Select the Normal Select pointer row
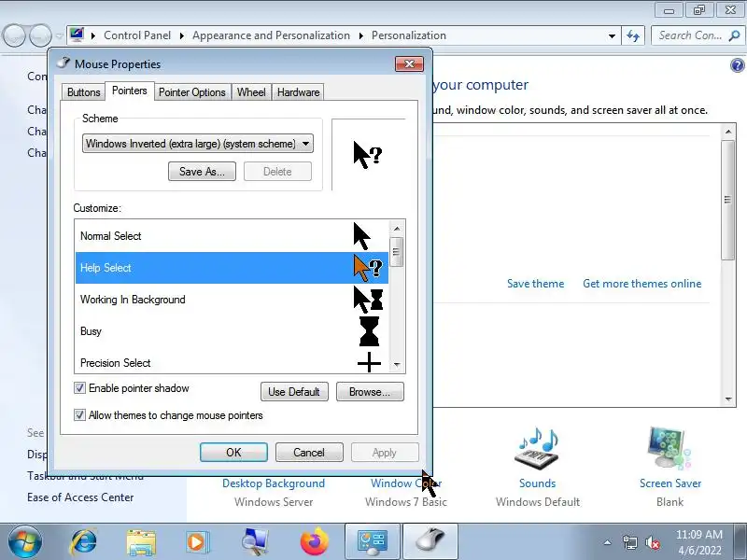The height and width of the screenshot is (560, 747). (232, 236)
